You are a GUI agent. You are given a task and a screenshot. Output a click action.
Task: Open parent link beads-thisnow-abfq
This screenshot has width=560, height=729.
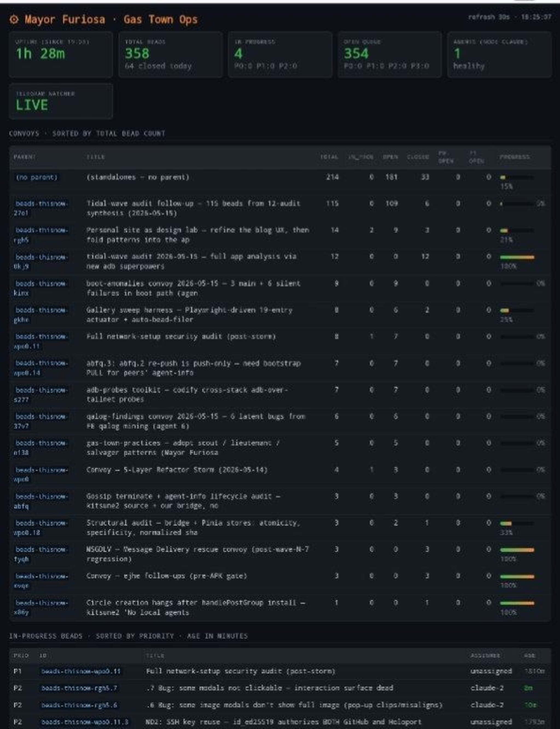(41, 501)
